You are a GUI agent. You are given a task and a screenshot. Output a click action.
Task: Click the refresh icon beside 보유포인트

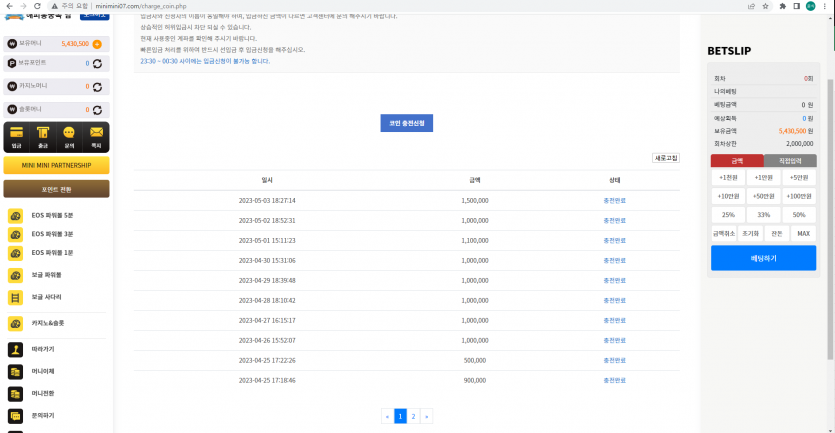97,64
